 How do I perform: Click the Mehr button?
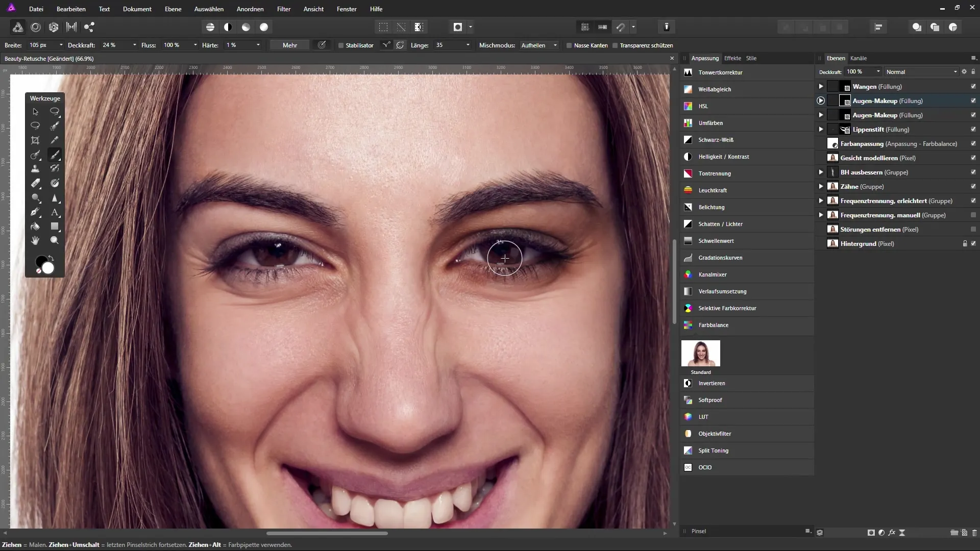coord(289,45)
